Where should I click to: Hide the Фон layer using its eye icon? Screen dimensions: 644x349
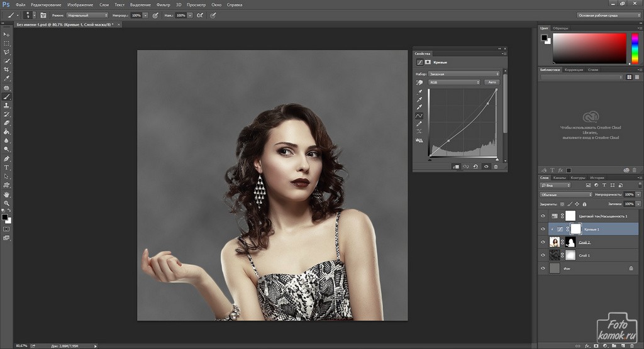(543, 269)
